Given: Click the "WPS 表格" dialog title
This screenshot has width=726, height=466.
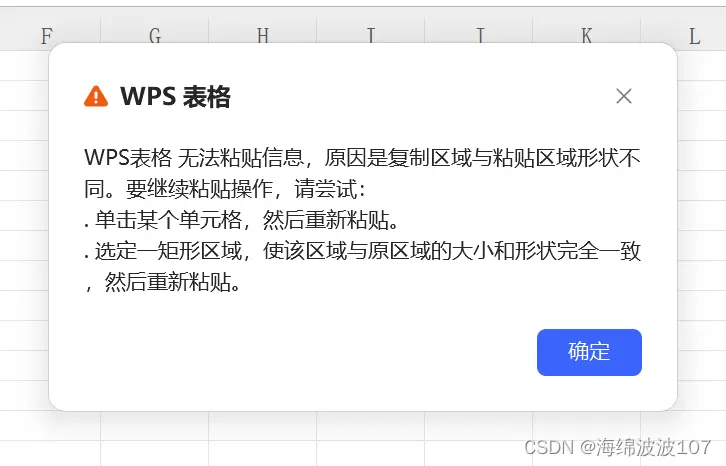Looking at the screenshot, I should tap(175, 97).
